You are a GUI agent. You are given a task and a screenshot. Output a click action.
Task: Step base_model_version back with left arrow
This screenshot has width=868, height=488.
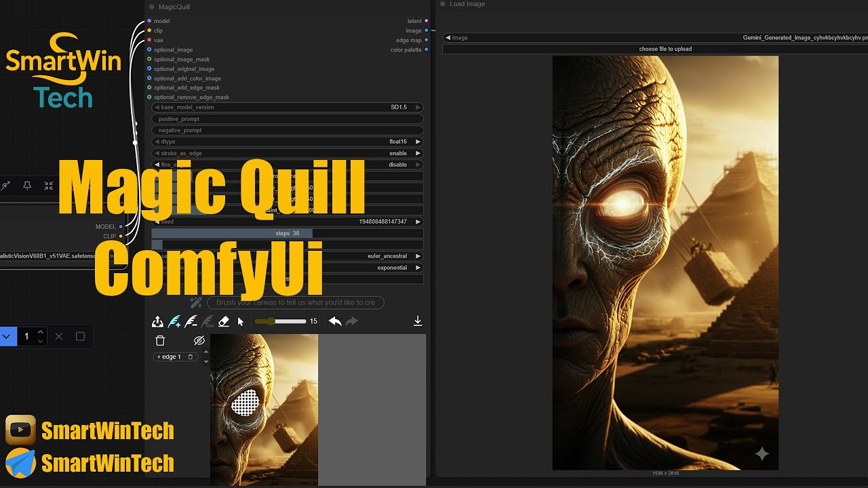tap(157, 107)
